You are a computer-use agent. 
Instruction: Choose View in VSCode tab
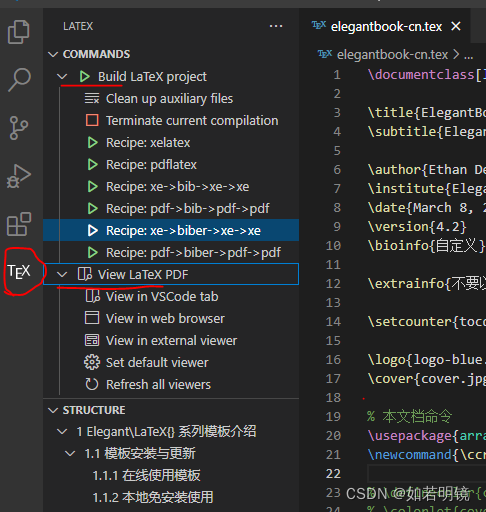(x=162, y=297)
